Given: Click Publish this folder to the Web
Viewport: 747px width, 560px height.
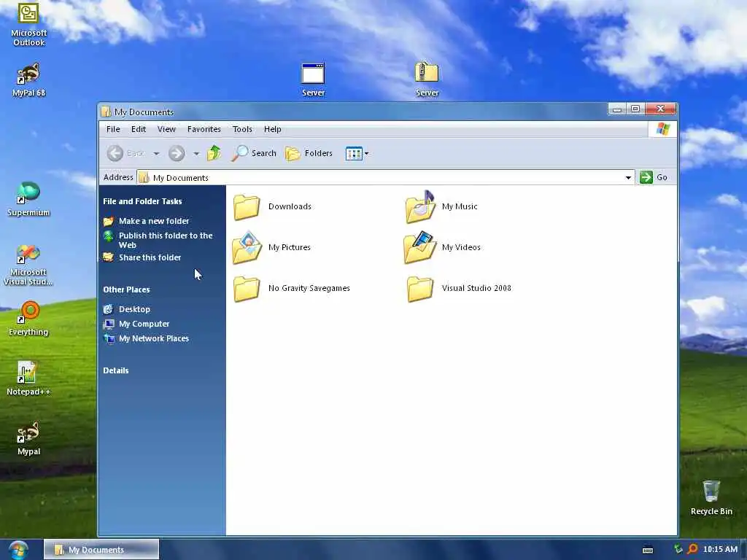Looking at the screenshot, I should 158,240.
